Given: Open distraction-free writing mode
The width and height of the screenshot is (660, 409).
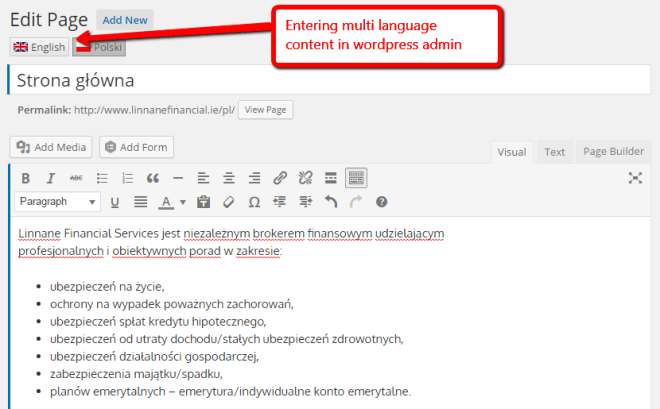Looking at the screenshot, I should tap(635, 178).
